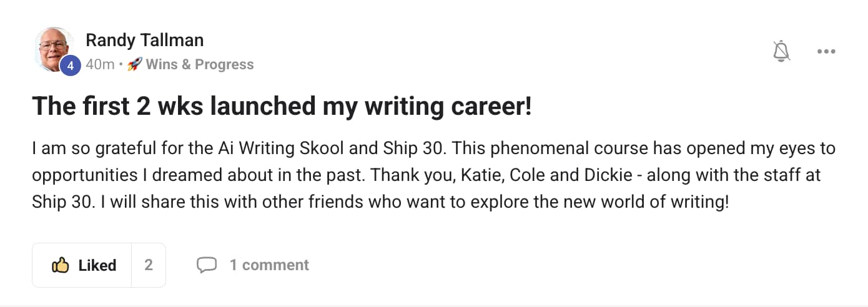Click the thumbs-up like icon

[60, 265]
